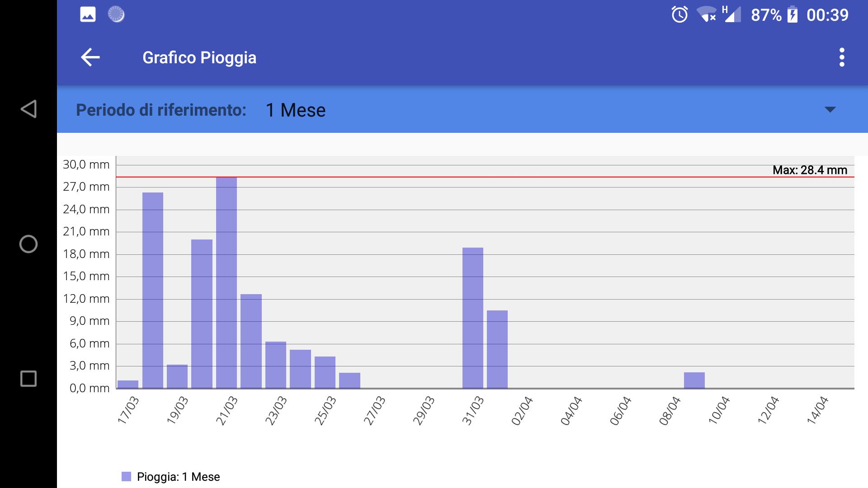This screenshot has height=488, width=868.
Task: Tap the '06/04' date label
Action: tap(620, 410)
